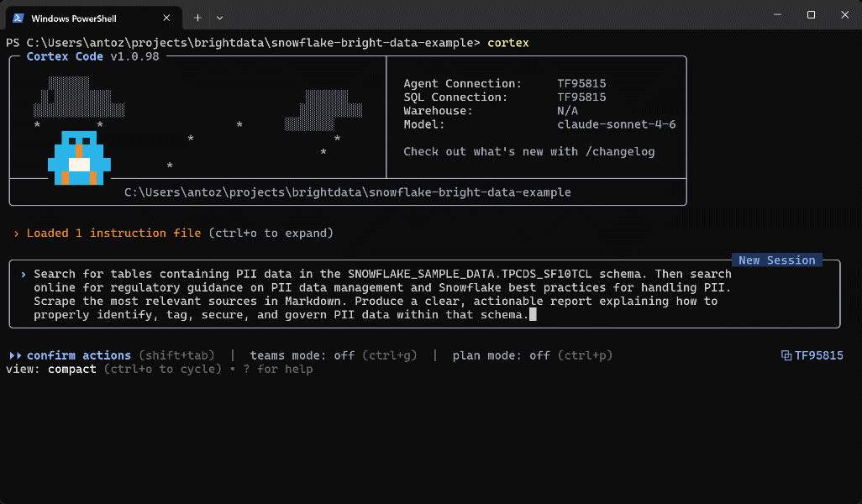Toggle teams mode off setting

[302, 355]
